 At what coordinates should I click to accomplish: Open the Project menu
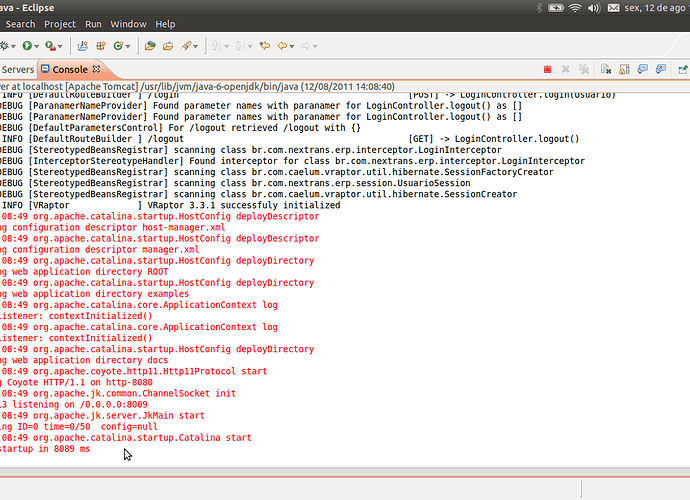tap(60, 24)
